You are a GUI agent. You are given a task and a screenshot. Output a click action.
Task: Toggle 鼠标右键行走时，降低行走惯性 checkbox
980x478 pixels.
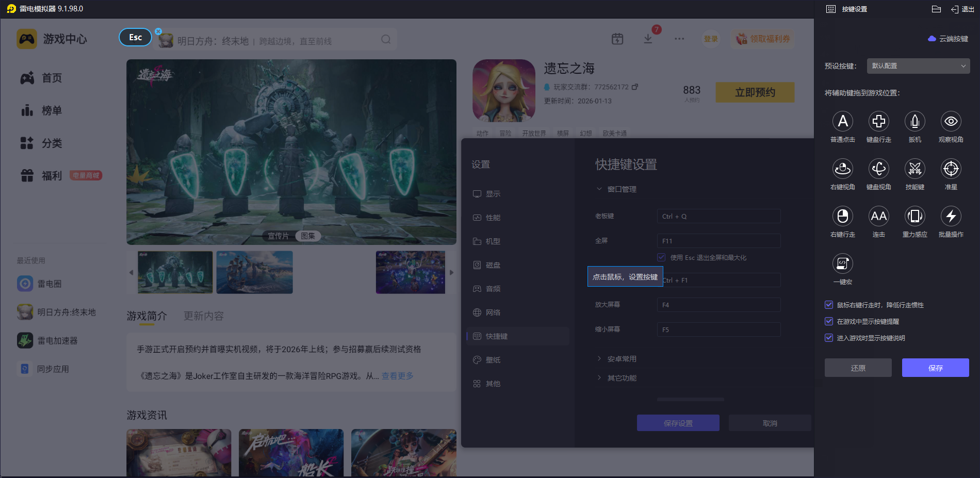pos(829,305)
